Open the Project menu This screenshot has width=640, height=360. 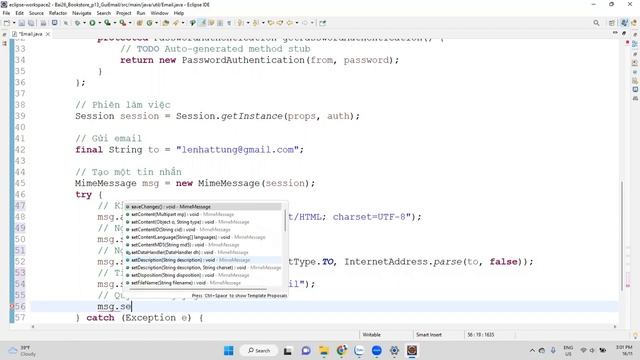[124, 13]
